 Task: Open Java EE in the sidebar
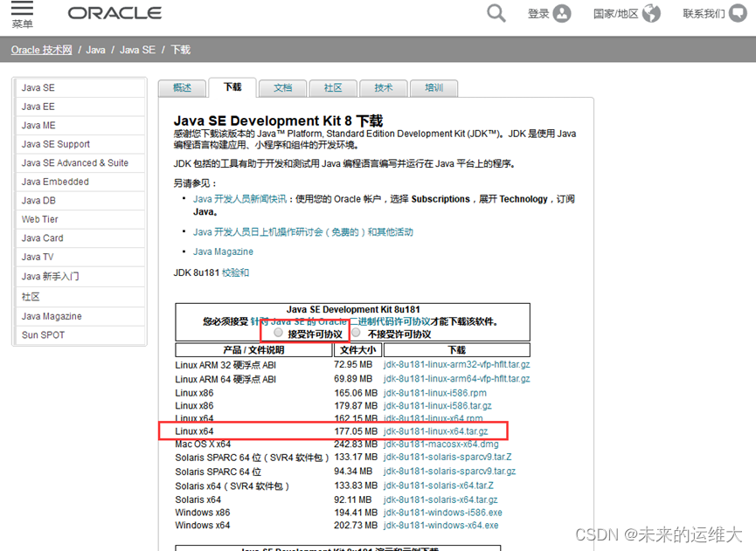pyautogui.click(x=79, y=107)
